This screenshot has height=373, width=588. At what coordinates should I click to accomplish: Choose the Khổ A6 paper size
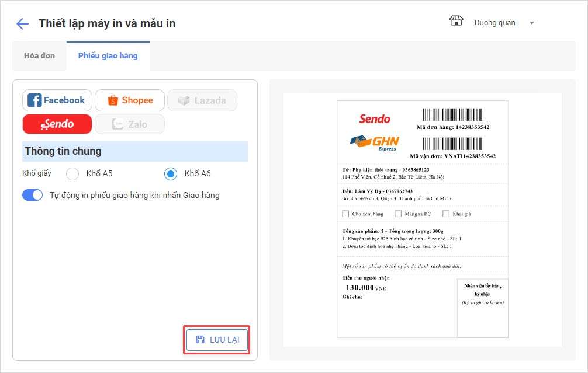[x=171, y=174]
